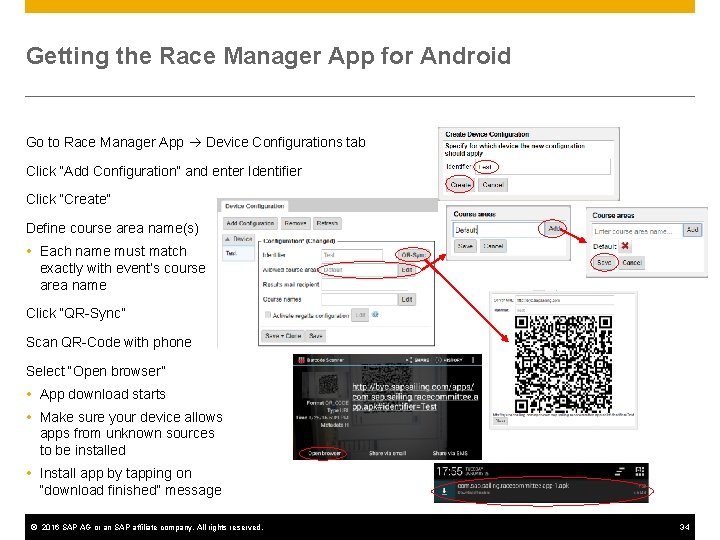Click Cancel below the Default text field
This screenshot has width=720, height=540.
click(x=493, y=246)
